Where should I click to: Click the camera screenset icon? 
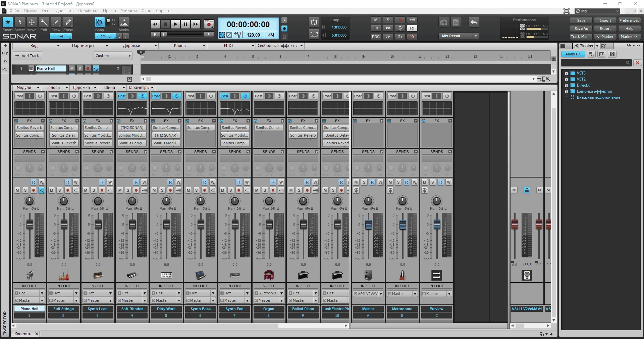[444, 22]
